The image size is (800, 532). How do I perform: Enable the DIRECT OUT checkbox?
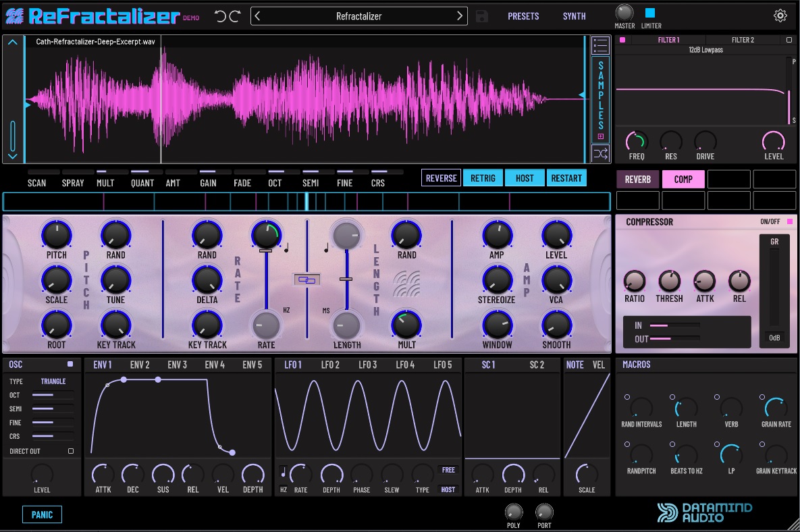point(71,451)
